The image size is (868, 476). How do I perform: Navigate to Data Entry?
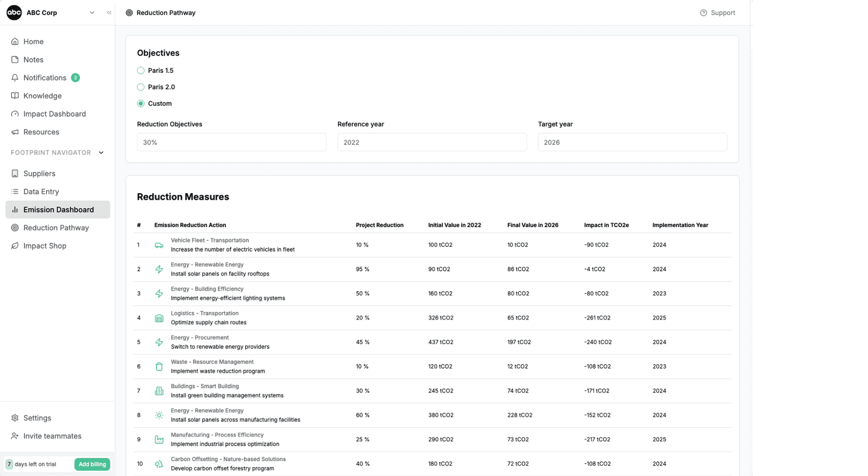(58, 191)
